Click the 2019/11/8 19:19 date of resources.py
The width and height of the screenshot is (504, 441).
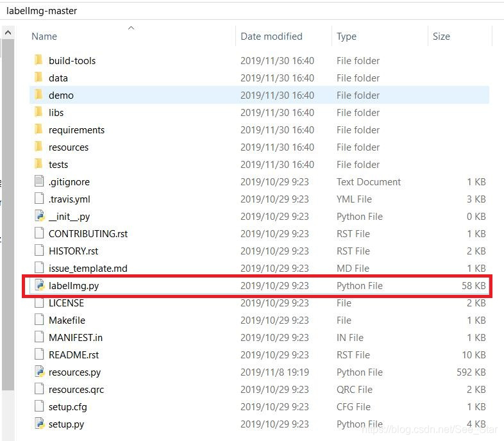pos(274,372)
